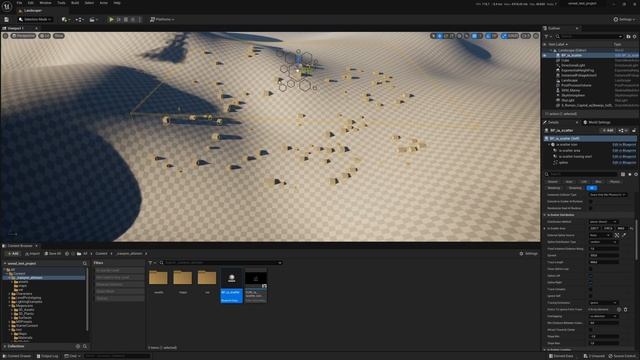Lock the Details panel icon
The image size is (640, 360).
(634, 131)
